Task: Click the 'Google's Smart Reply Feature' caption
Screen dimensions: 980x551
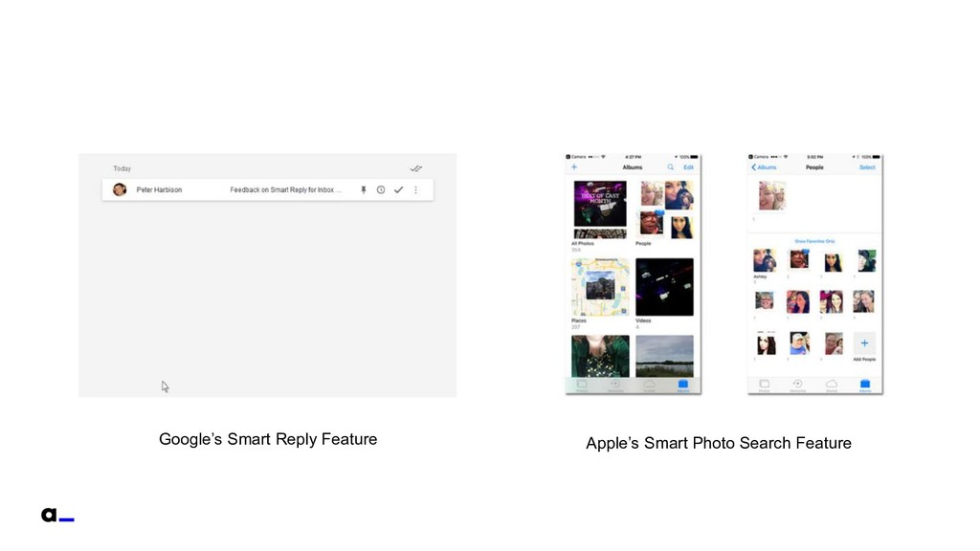Action: click(x=268, y=439)
